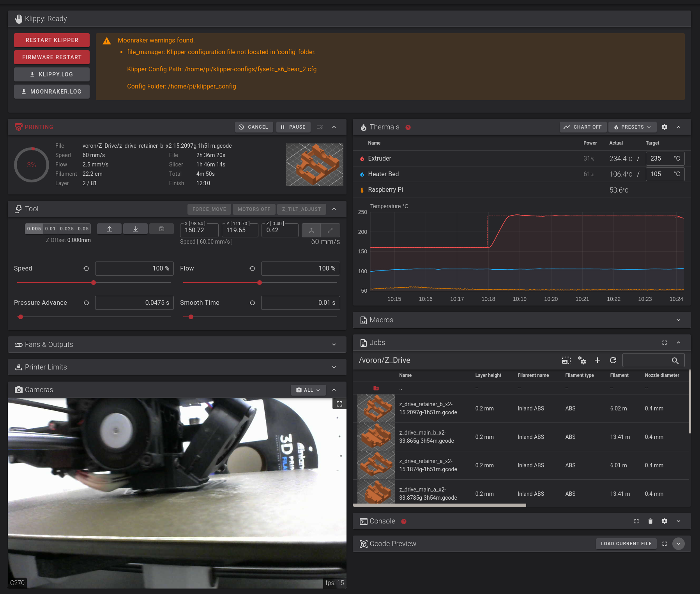Run Z_TILT_ADJUST from the Tool panel
Screen dimensions: 700x594
301,209
